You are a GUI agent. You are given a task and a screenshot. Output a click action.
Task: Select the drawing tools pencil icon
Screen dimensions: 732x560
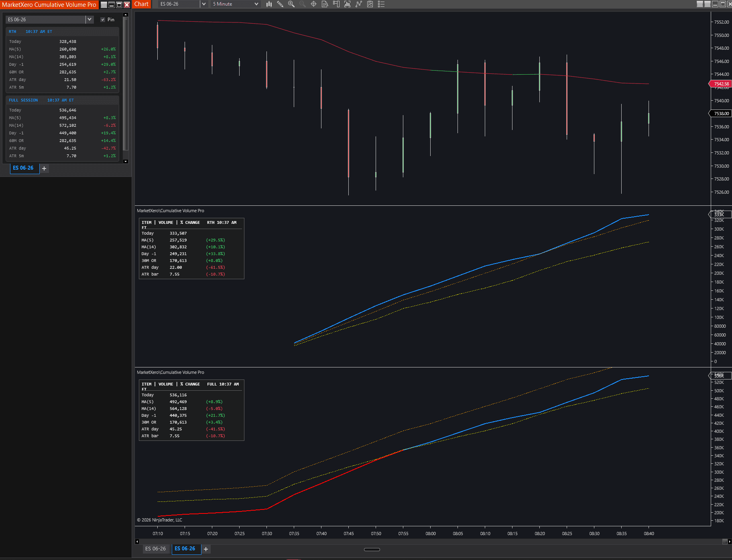click(x=280, y=4)
